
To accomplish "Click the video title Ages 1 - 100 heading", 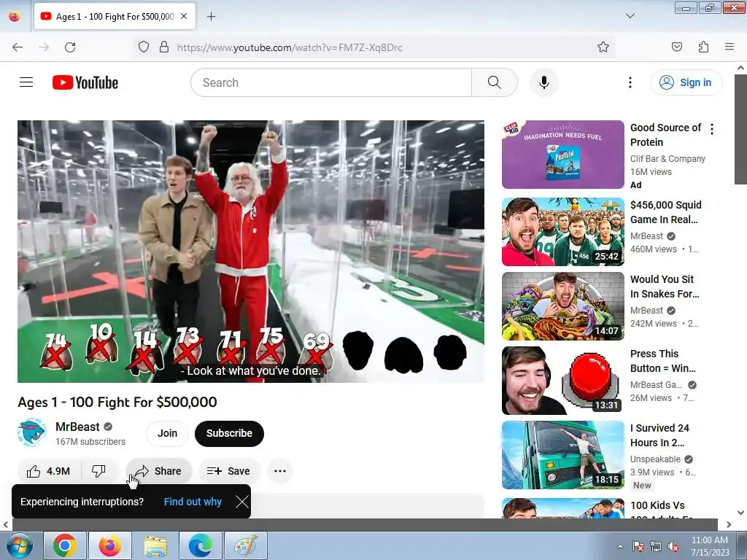I will (x=117, y=402).
